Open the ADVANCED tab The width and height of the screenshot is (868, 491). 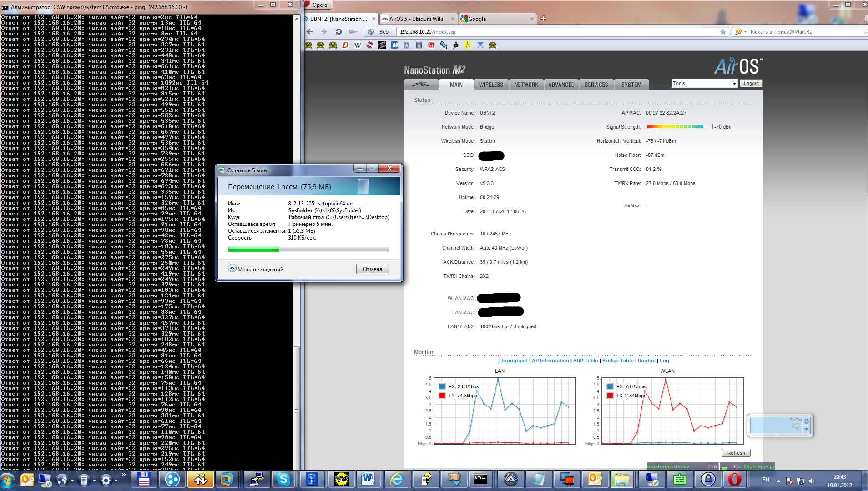(x=561, y=85)
